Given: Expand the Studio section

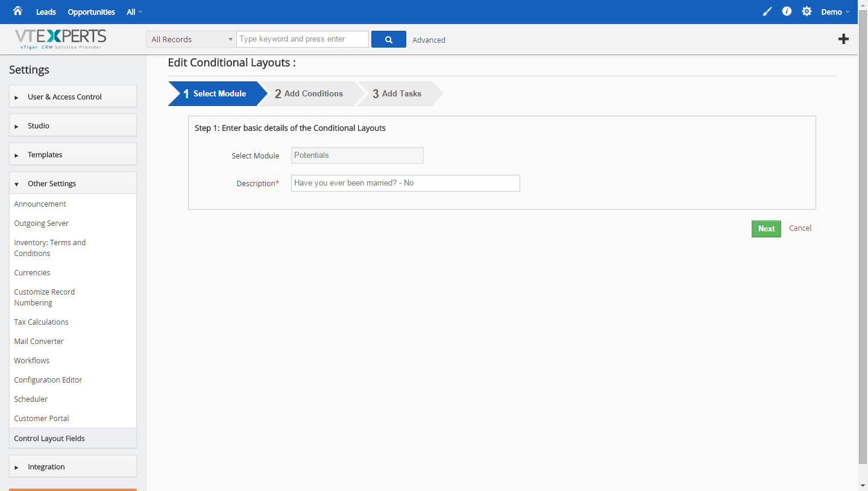Looking at the screenshot, I should coord(73,125).
